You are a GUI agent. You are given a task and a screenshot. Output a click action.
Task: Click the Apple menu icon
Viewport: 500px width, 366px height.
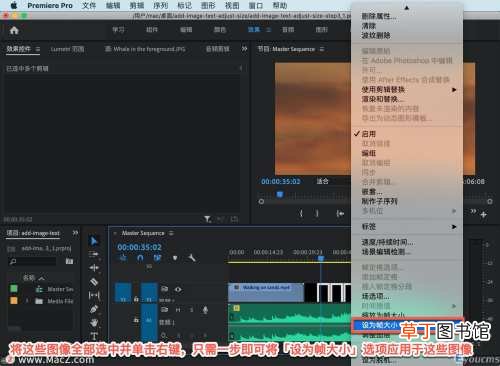pyautogui.click(x=14, y=5)
